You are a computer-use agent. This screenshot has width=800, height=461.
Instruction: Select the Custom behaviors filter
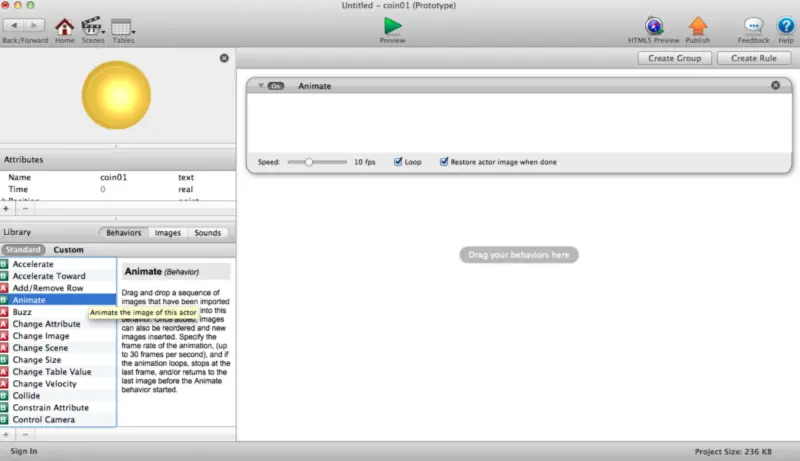click(68, 249)
